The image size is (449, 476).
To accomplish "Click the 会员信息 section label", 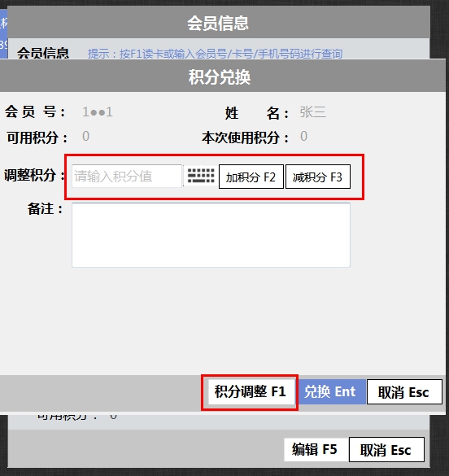I will point(43,53).
